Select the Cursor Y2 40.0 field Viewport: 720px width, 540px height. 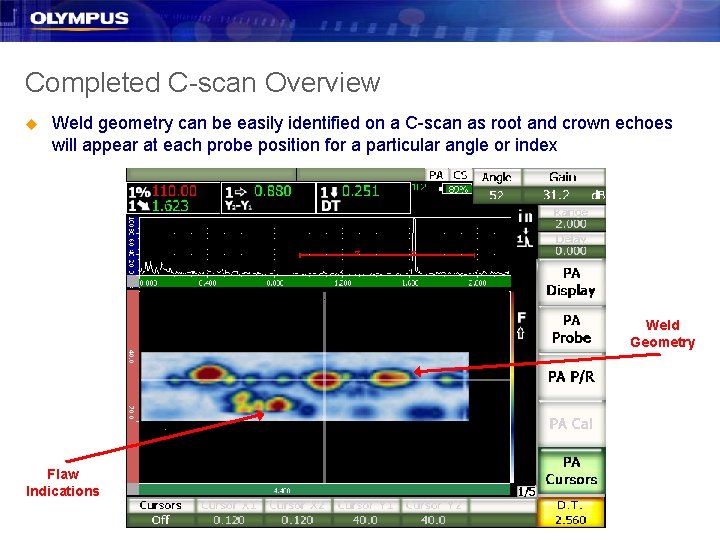coord(433,512)
